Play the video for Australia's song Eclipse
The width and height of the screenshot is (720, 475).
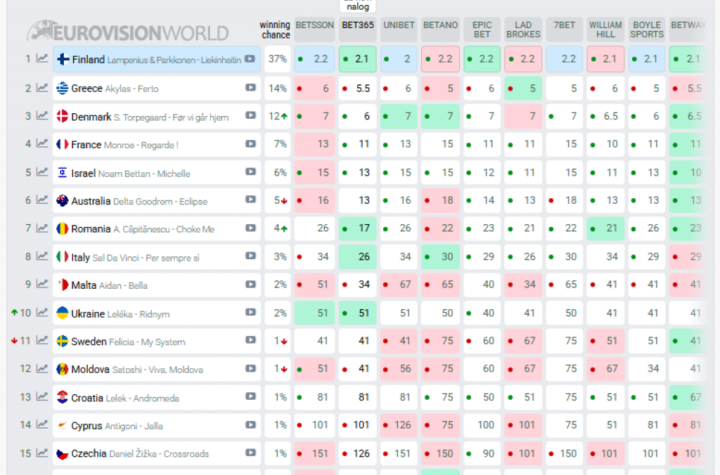(250, 200)
